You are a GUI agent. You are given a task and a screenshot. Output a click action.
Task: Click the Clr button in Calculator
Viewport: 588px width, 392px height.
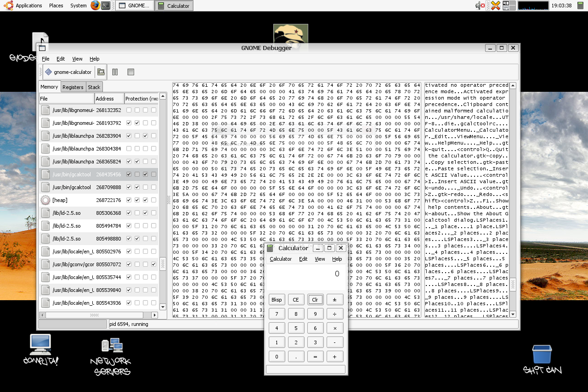click(315, 300)
